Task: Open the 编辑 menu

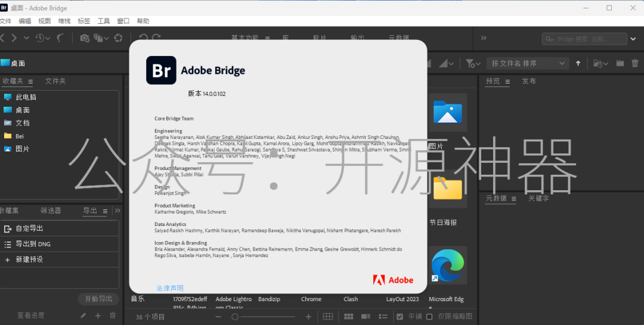Action: pos(24,21)
